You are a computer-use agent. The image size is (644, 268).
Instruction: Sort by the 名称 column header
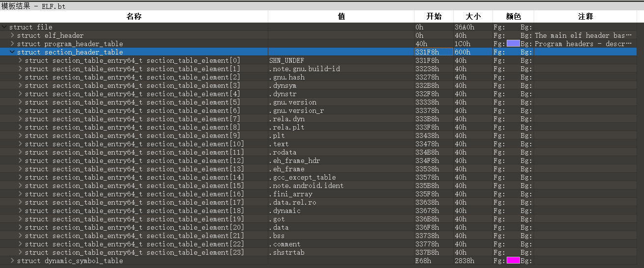pyautogui.click(x=134, y=17)
